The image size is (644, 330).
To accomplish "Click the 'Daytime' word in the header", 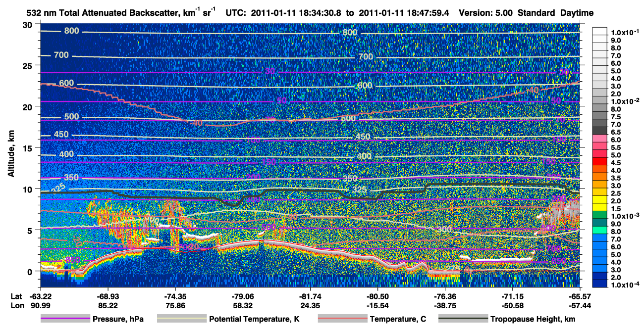I will coord(577,12).
